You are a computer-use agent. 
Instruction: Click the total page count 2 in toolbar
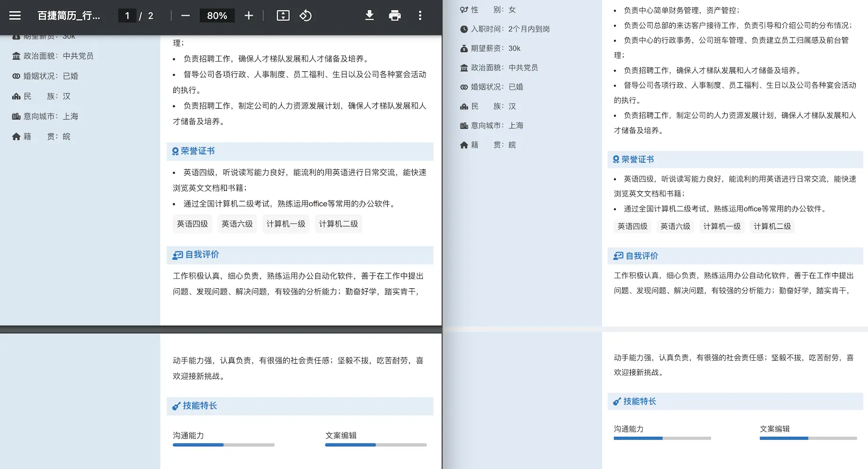pos(150,16)
